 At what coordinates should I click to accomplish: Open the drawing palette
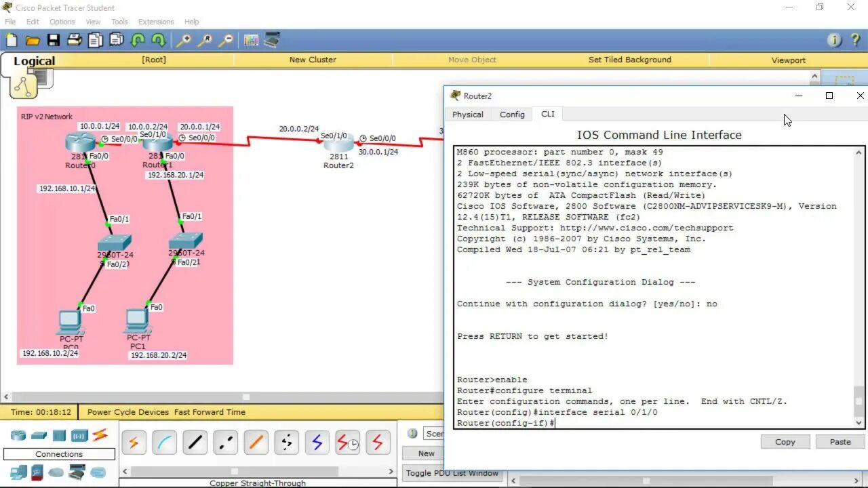pos(251,40)
